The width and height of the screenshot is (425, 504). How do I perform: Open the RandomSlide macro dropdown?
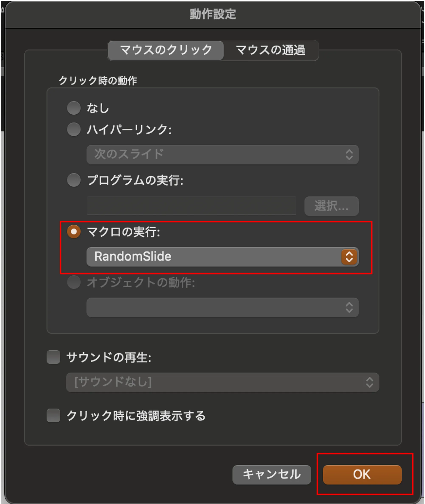222,257
